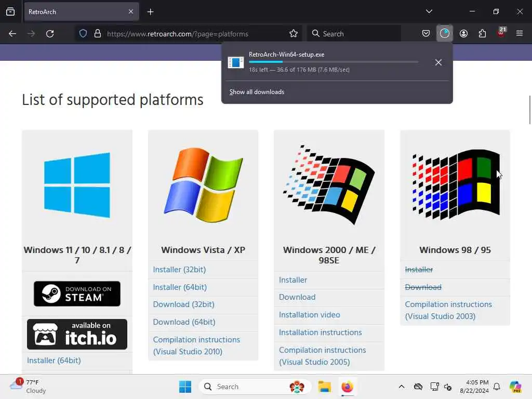Open the Firefox account icon
Image resolution: width=532 pixels, height=399 pixels.
(463, 34)
